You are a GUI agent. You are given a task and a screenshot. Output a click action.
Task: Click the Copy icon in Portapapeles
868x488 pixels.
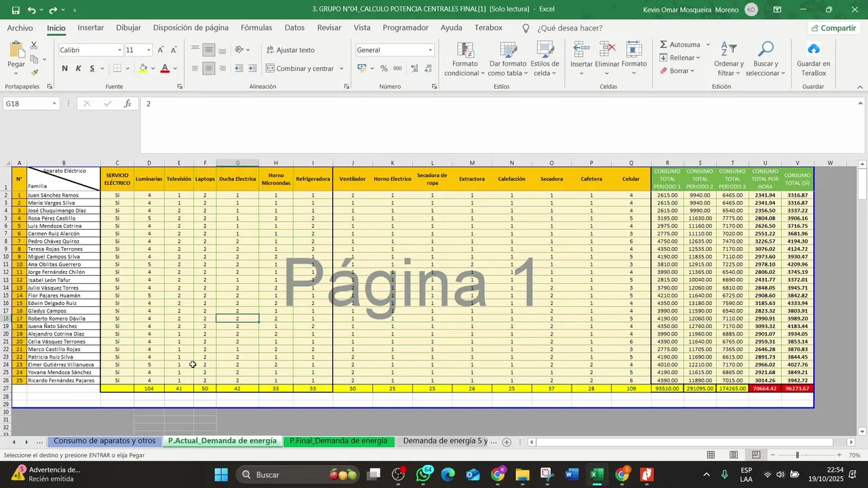(x=34, y=59)
